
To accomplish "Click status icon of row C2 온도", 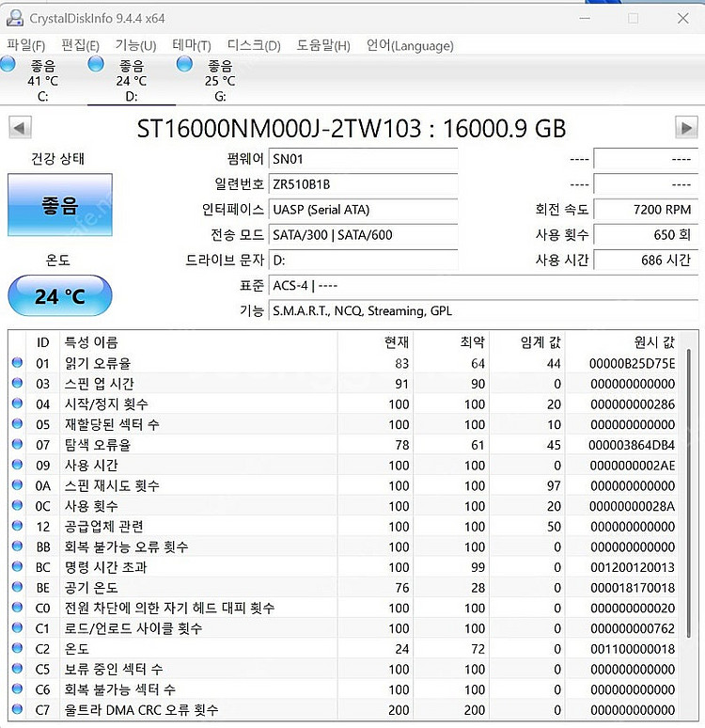I will (17, 648).
